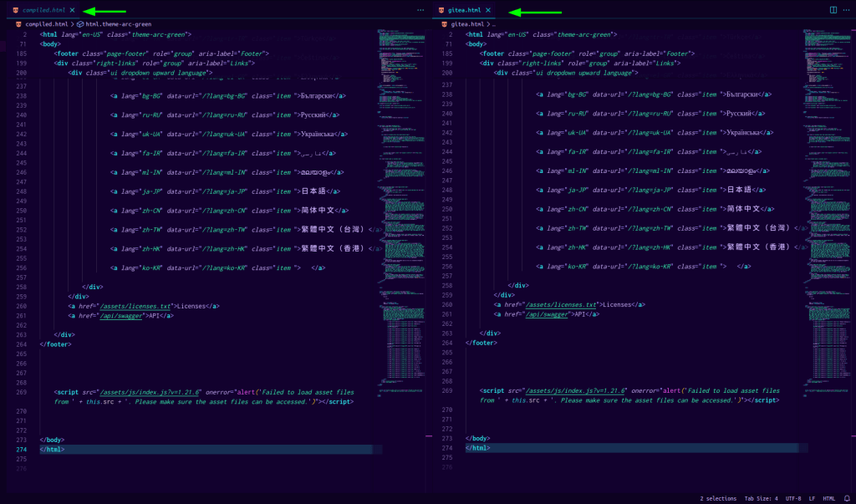Click HTML file icon on gitea.html tab
The height and width of the screenshot is (504, 856).
(443, 10)
